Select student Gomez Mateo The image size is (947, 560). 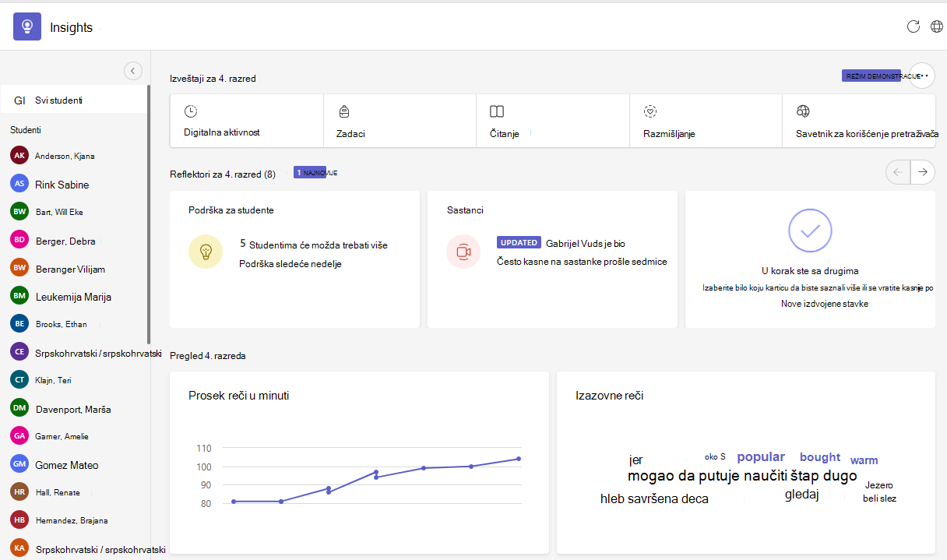coord(73,464)
